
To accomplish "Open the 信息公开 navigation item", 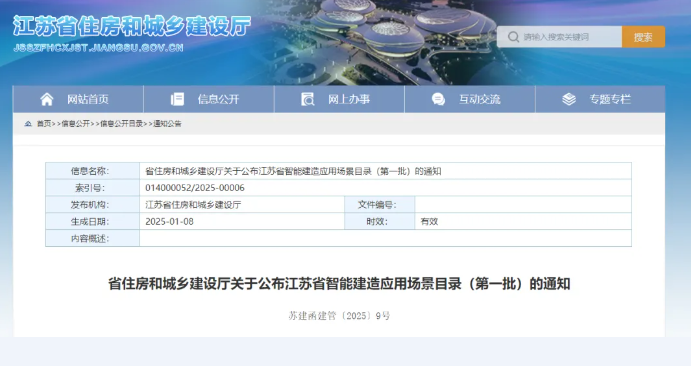I will click(x=209, y=99).
